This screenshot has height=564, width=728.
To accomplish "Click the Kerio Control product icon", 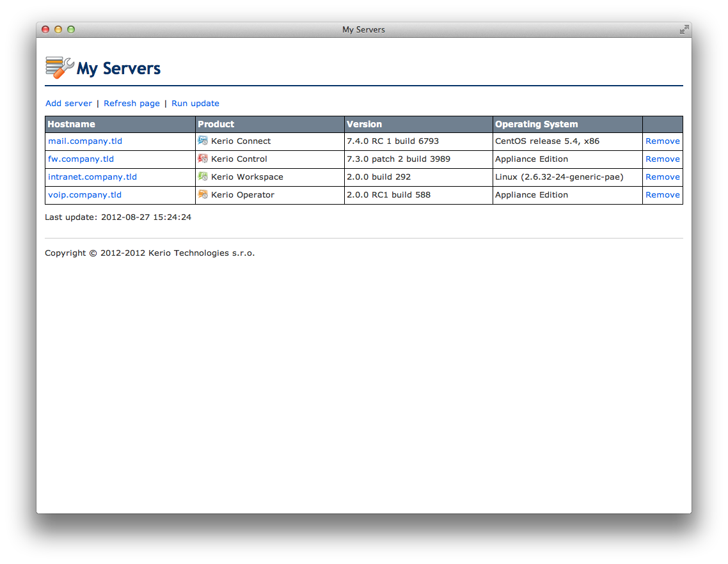I will click(203, 159).
